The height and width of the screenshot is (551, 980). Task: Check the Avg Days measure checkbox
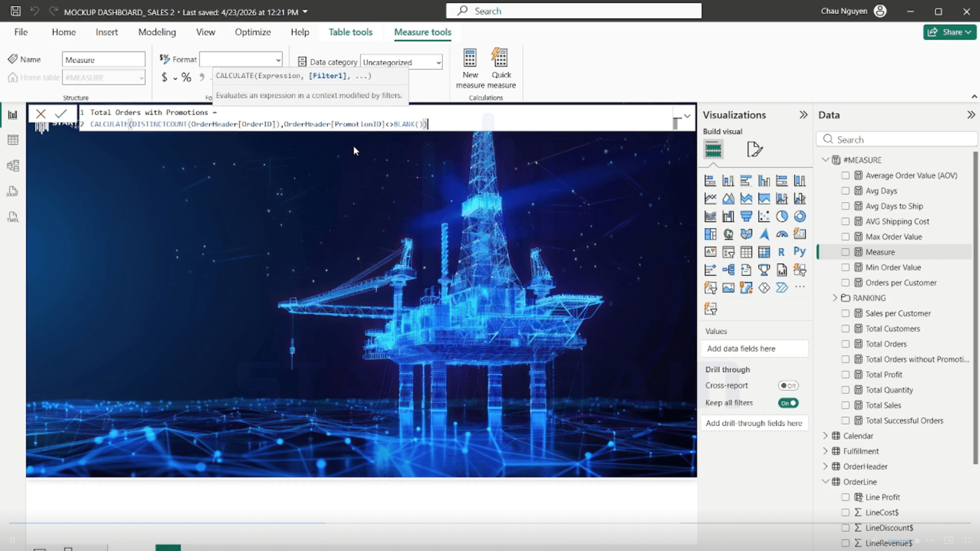[846, 190]
